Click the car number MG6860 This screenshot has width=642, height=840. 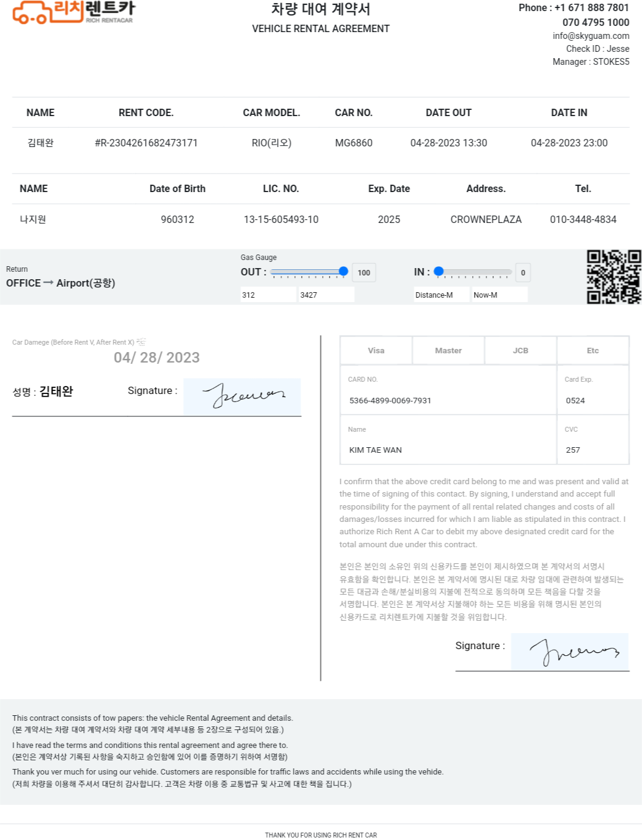354,143
